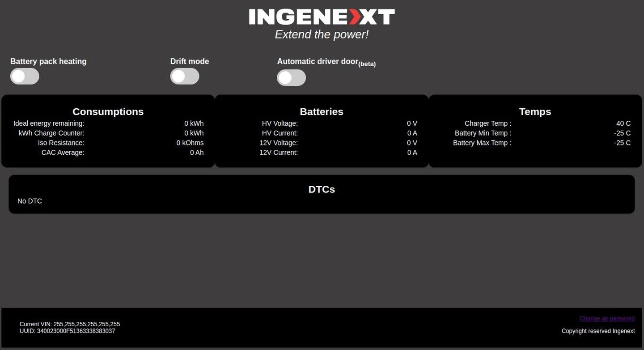The height and width of the screenshot is (350, 644).
Task: Click the Automatic driver door (beta) label
Action: pyautogui.click(x=326, y=62)
